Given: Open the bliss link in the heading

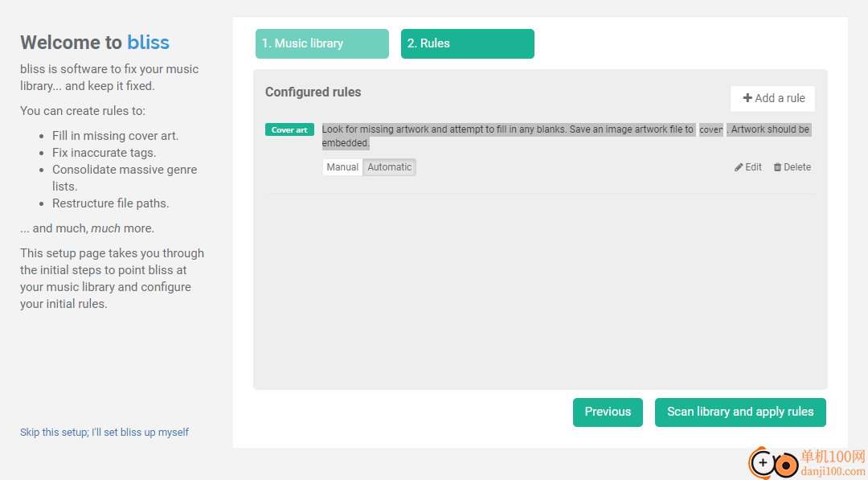Looking at the screenshot, I should coord(149,42).
